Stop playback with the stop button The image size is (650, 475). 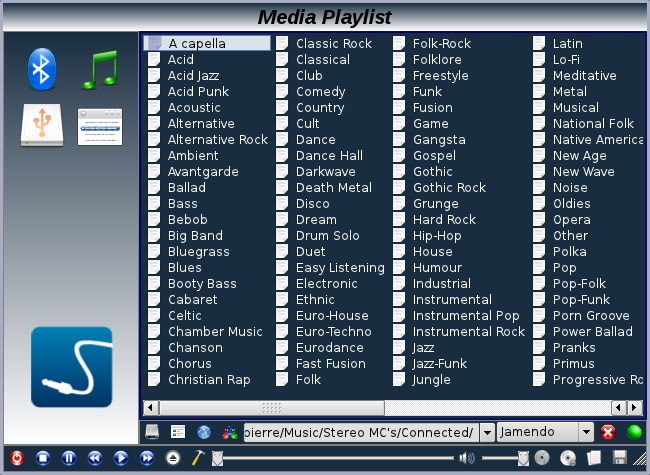tap(43, 458)
